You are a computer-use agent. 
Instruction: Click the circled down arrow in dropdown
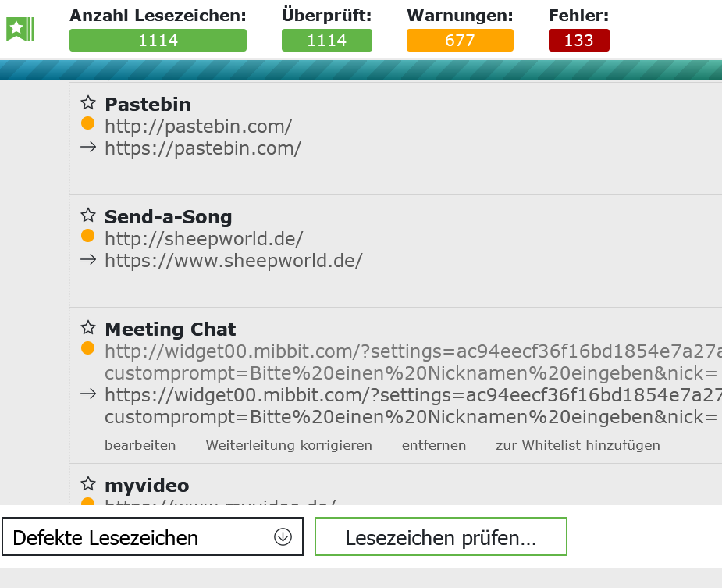point(283,537)
